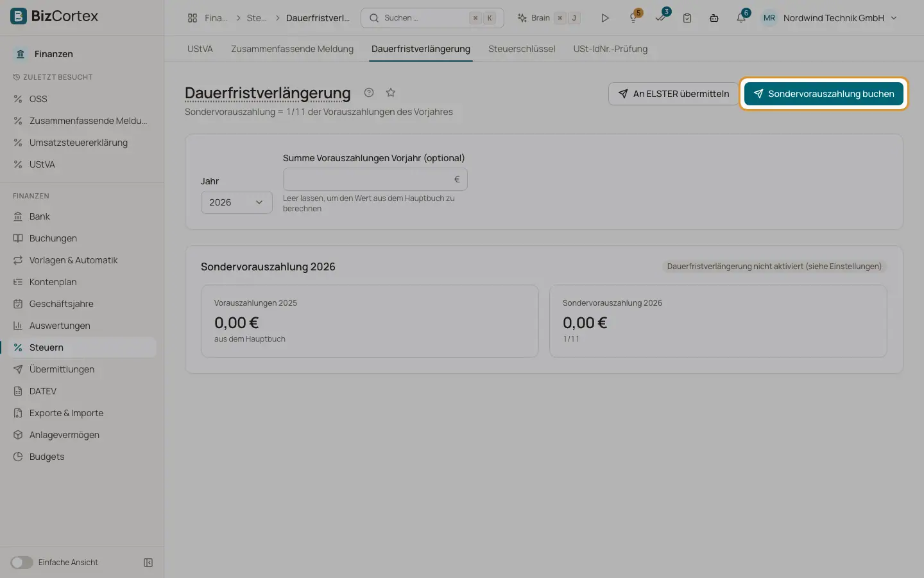Switch to the UStVA tab
The height and width of the screenshot is (578, 924).
[200, 49]
